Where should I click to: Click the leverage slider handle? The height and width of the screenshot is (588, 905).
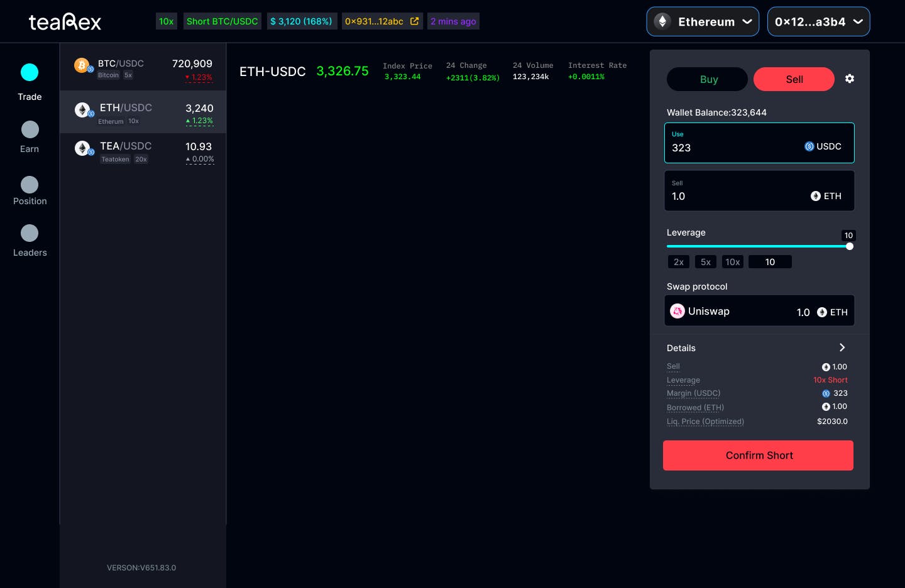(x=850, y=246)
